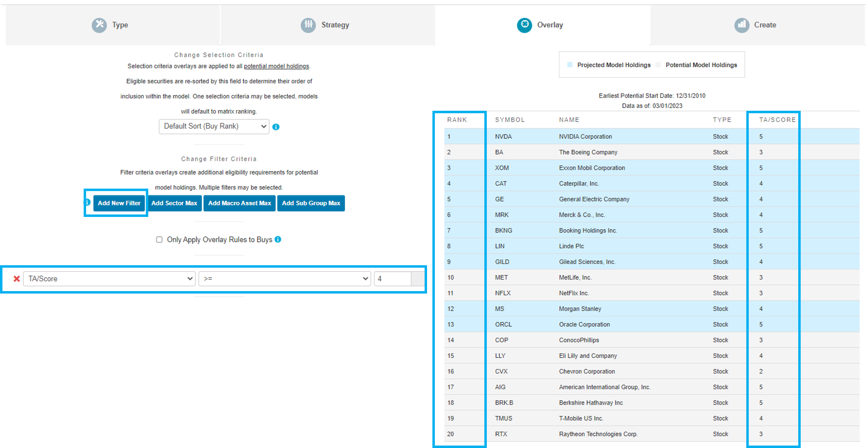Screen dimensions: 868x448
Task: Select the Morgan Stanley name cell
Action: [580, 309]
